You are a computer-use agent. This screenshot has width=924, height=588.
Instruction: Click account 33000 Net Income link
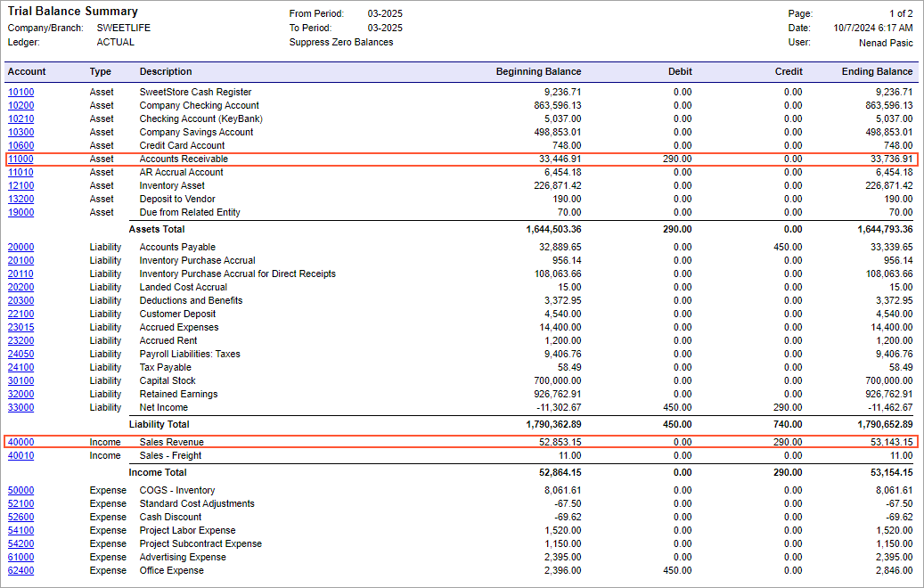20,407
